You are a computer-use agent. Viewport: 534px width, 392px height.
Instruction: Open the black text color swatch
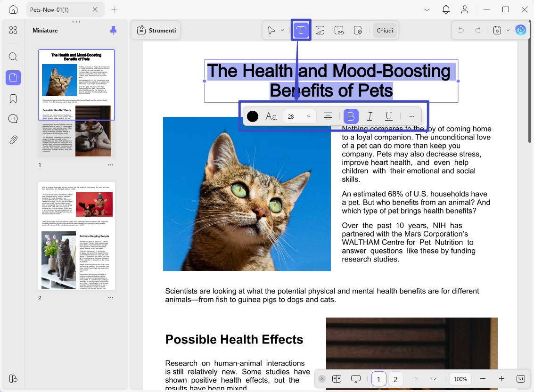coord(252,116)
